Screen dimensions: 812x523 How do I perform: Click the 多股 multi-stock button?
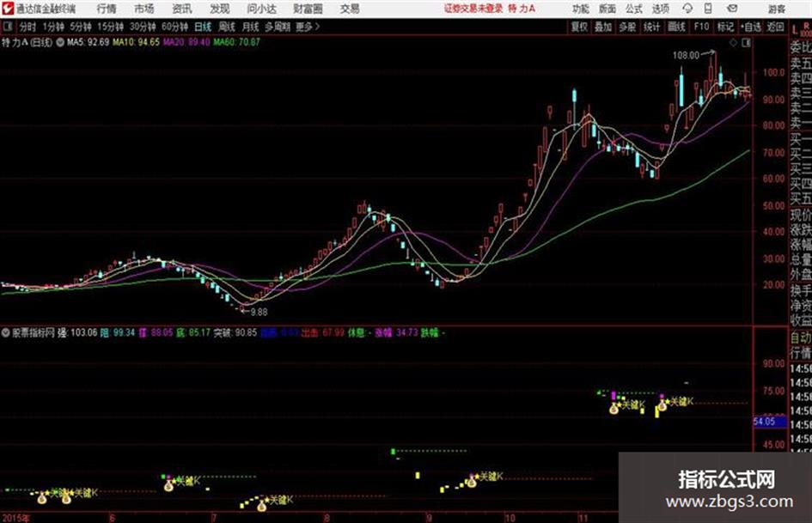click(x=627, y=27)
